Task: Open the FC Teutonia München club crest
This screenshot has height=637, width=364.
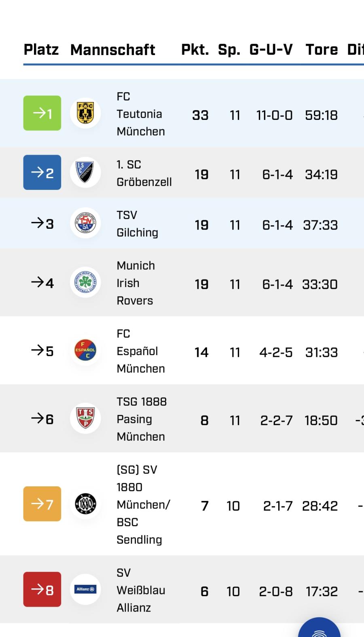Action: (x=85, y=113)
